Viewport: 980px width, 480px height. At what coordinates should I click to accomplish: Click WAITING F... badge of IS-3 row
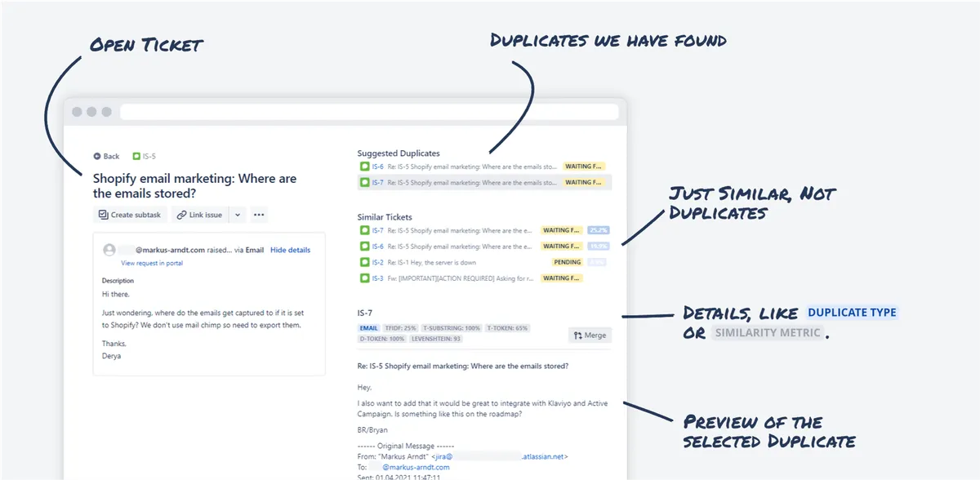tap(562, 278)
